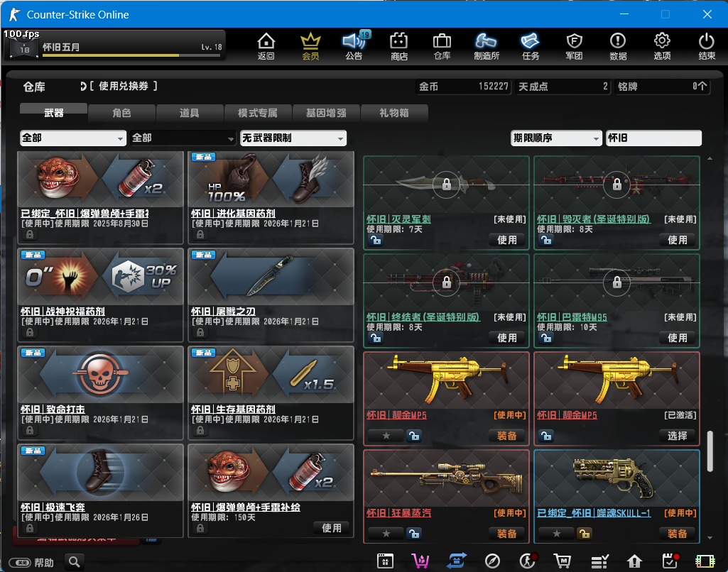Open the 军团 clan shield icon

coord(575,46)
